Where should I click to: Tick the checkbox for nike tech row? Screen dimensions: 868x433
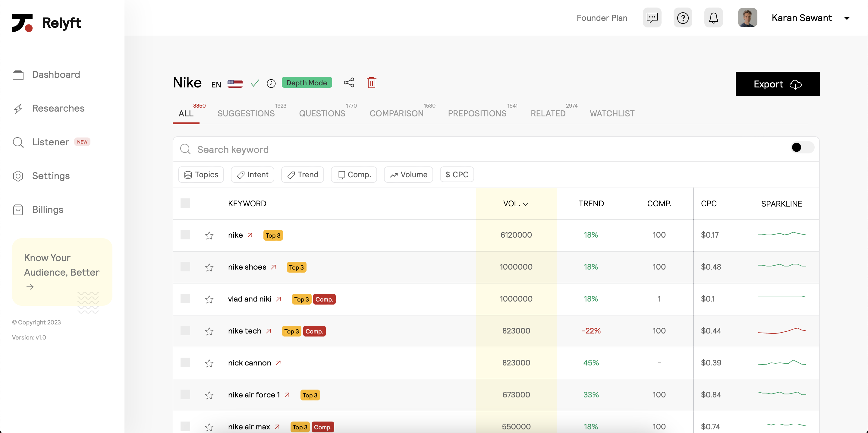click(x=185, y=330)
